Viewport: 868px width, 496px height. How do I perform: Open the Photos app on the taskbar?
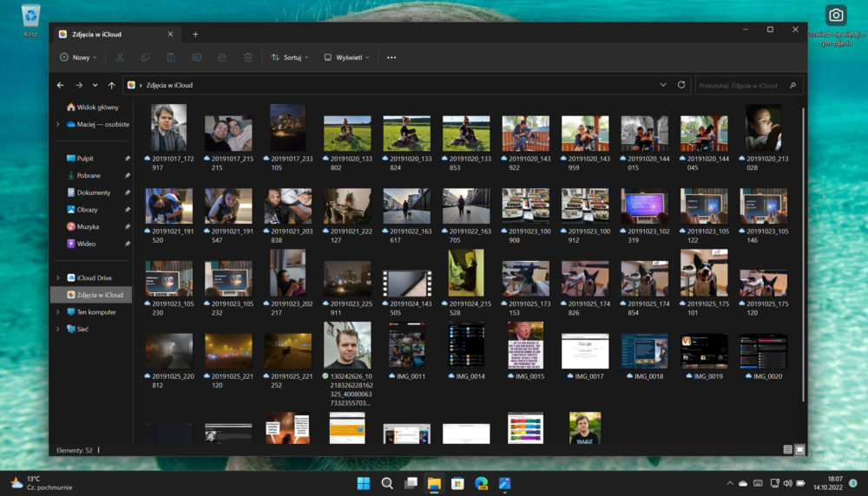pos(504,483)
